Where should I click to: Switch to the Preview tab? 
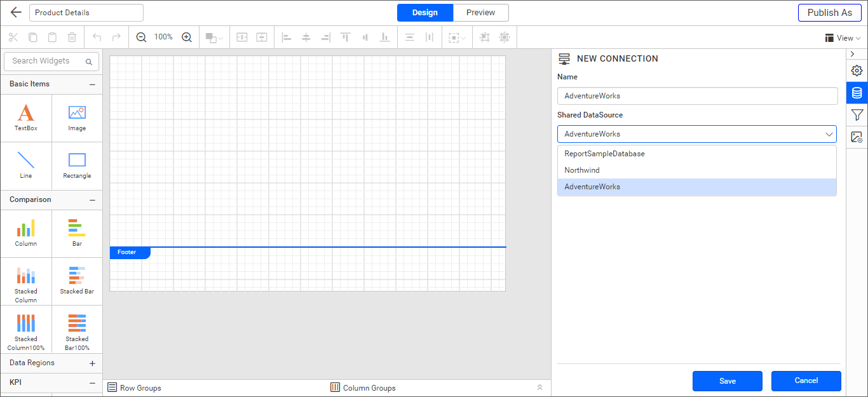pyautogui.click(x=481, y=12)
